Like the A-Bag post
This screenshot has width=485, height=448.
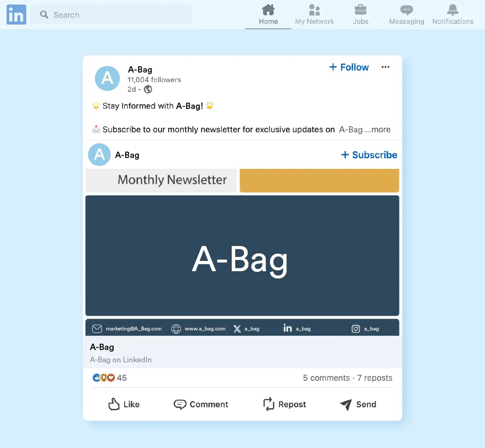124,404
